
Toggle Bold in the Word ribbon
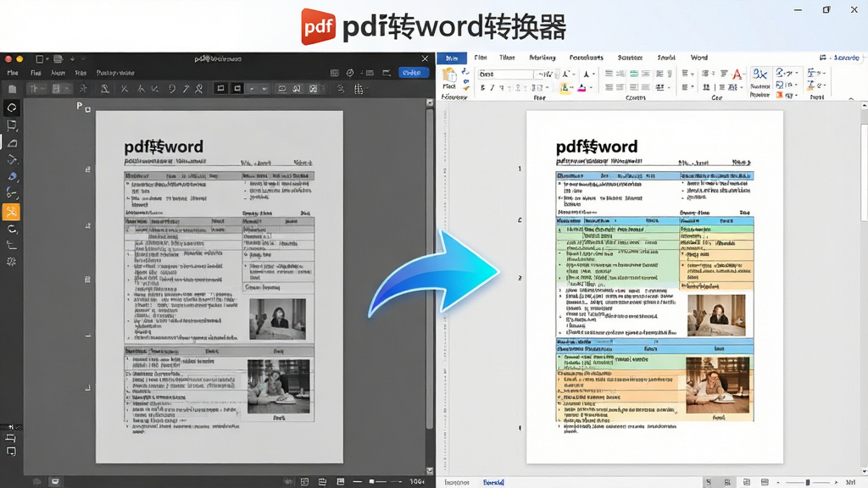[x=482, y=87]
